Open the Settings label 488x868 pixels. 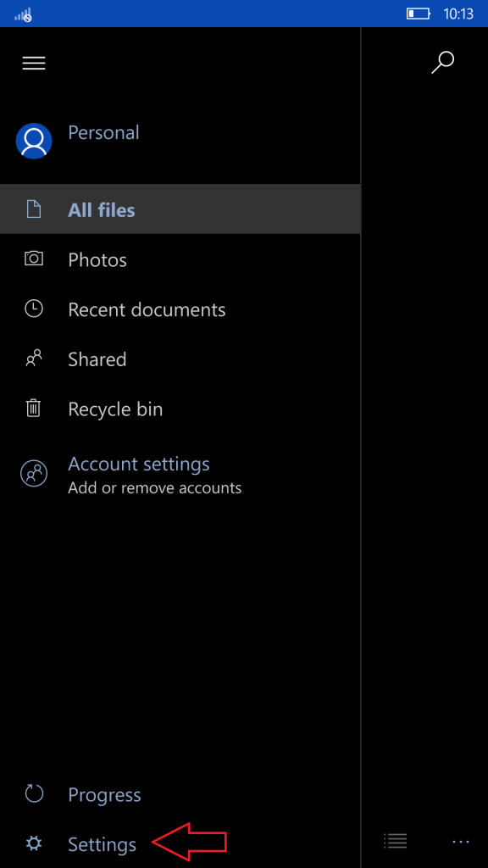click(x=102, y=844)
